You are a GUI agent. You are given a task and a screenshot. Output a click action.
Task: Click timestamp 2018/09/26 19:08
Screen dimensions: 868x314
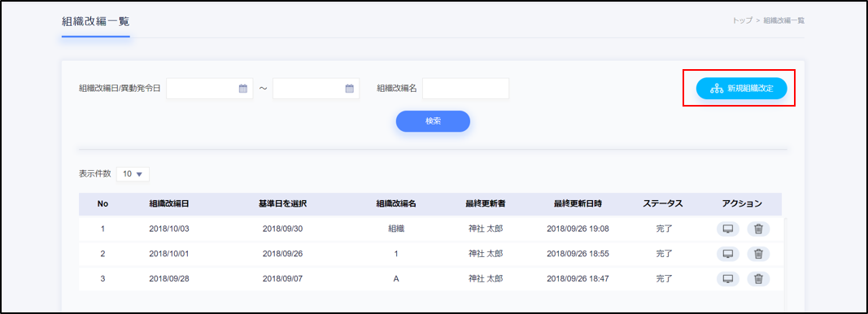[x=578, y=229]
